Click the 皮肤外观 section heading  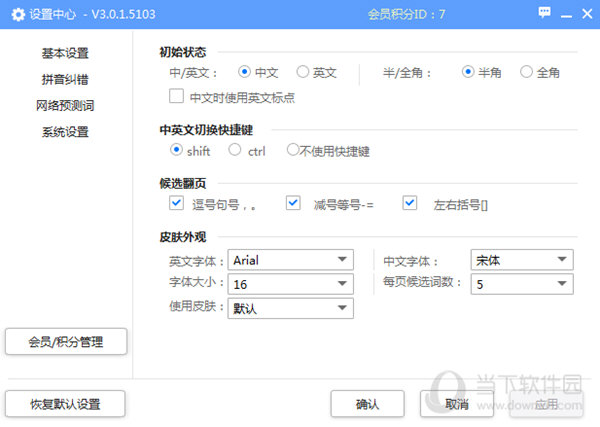[x=183, y=237]
